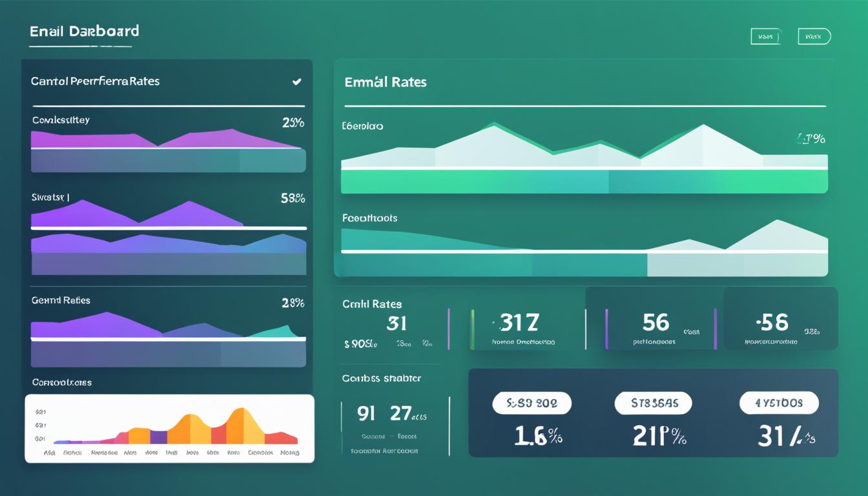Click the 25% value on the first chart

pyautogui.click(x=293, y=122)
